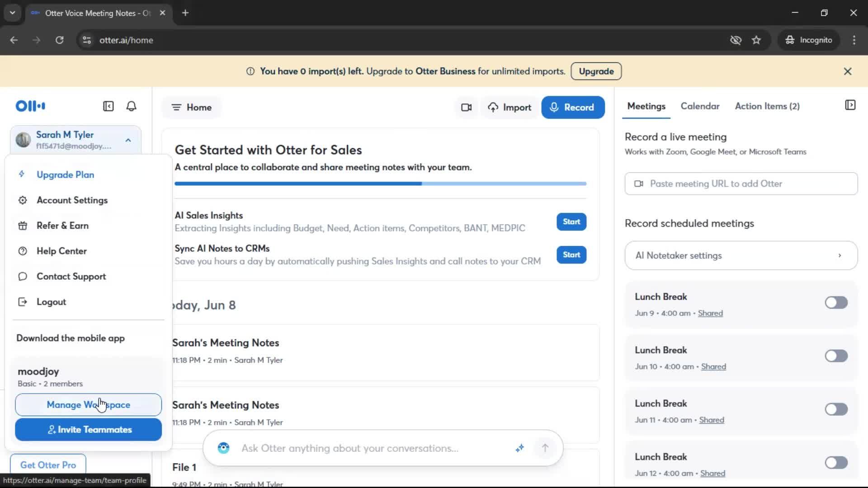Open the tab search dropdown arrow
Viewport: 868px width, 488px height.
pyautogui.click(x=13, y=13)
